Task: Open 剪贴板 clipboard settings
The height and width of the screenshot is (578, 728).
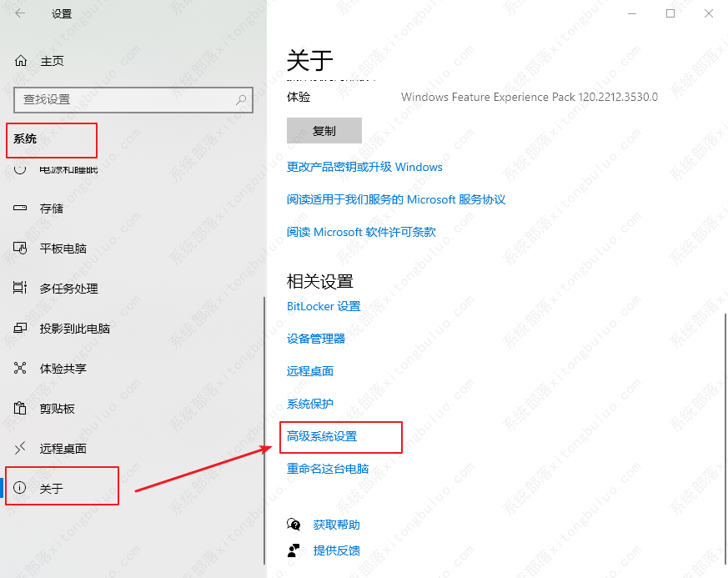Action: (57, 409)
